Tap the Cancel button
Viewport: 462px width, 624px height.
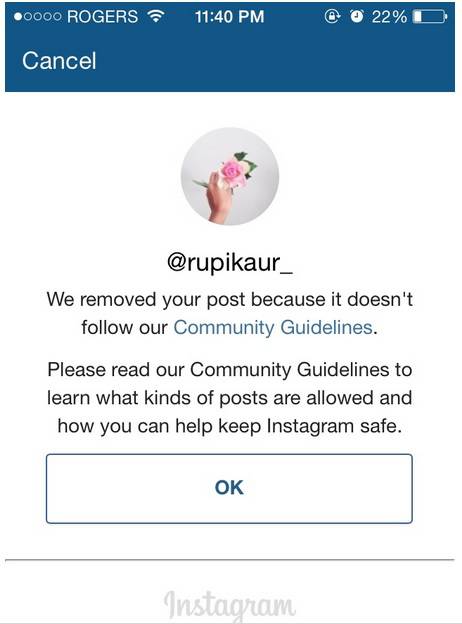[59, 61]
